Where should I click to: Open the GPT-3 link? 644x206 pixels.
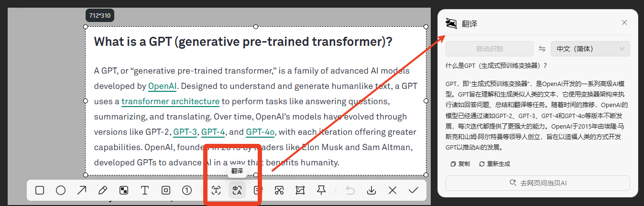[x=185, y=132]
